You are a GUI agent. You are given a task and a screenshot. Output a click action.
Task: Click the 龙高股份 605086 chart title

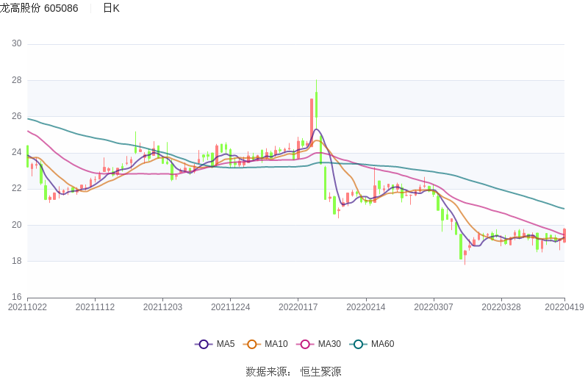(x=39, y=8)
